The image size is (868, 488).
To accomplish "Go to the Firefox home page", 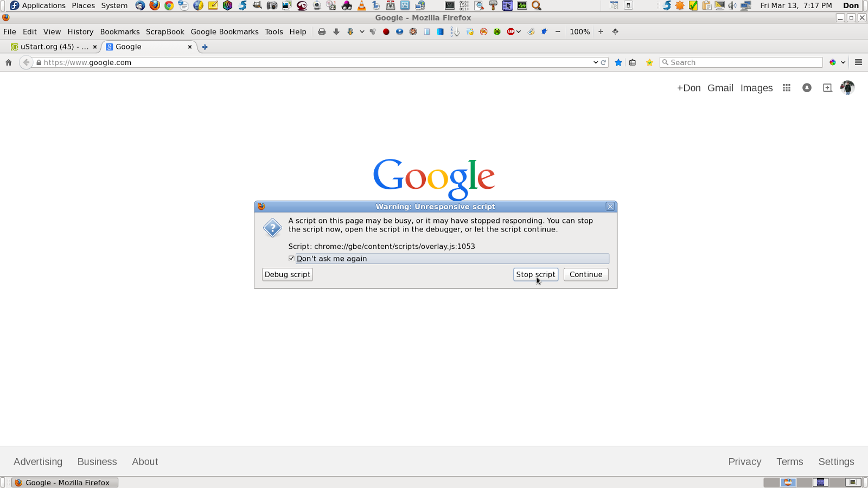I will point(9,62).
